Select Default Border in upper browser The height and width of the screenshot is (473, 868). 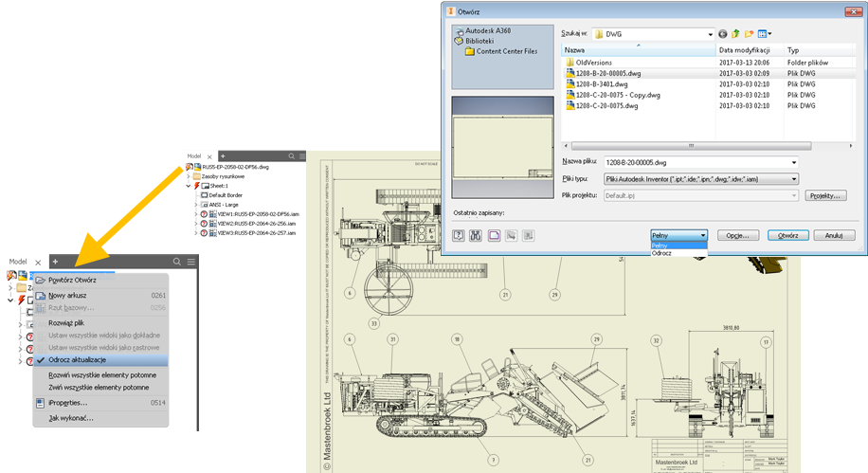pos(226,195)
